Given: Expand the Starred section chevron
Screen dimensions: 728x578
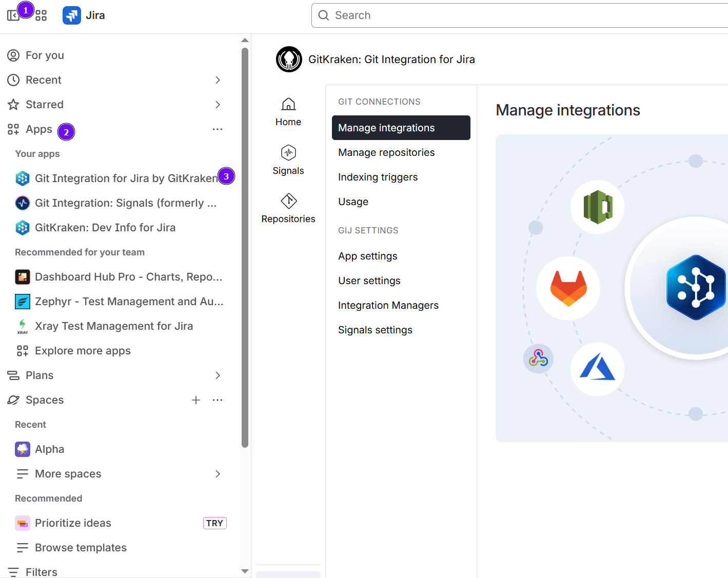Looking at the screenshot, I should coord(218,105).
